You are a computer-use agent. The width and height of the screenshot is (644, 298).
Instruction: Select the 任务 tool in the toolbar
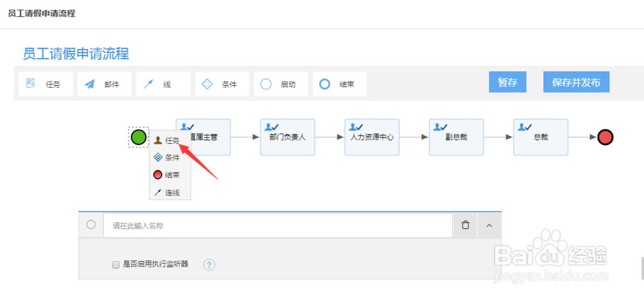(x=46, y=84)
